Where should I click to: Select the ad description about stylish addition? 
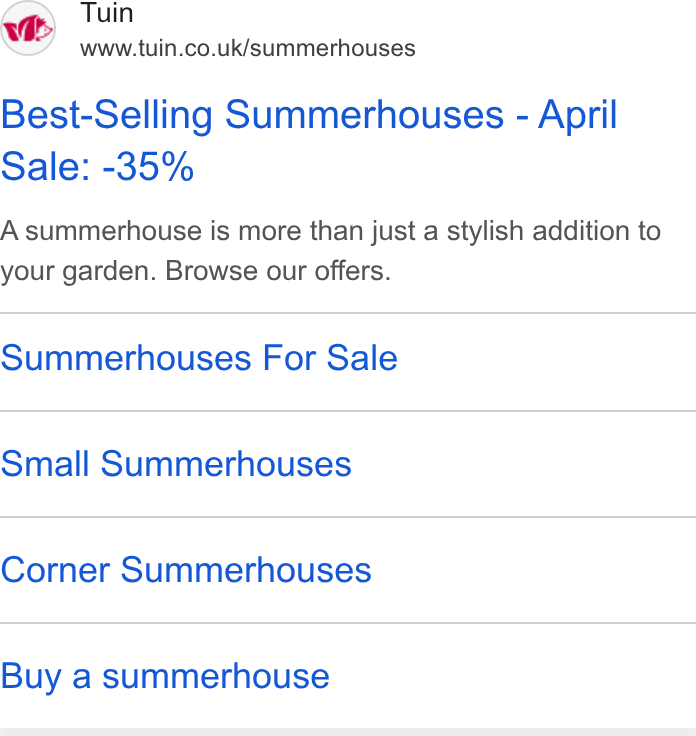330,251
